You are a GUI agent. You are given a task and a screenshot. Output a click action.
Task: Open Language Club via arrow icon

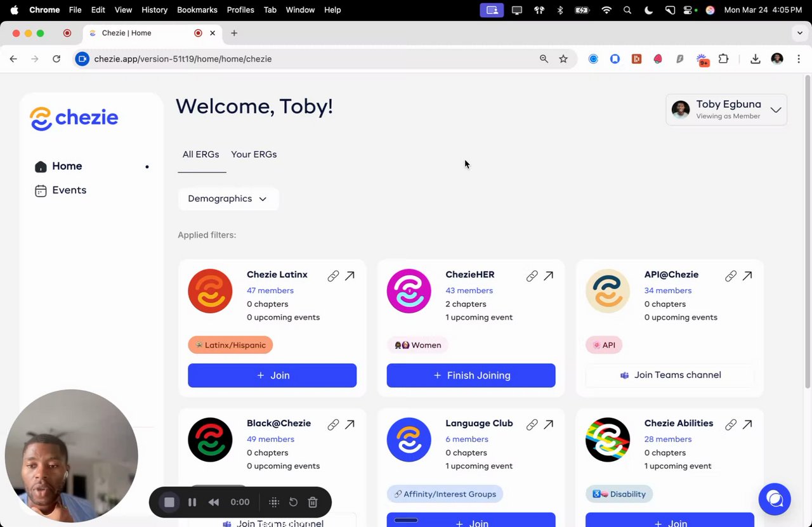pos(549,425)
